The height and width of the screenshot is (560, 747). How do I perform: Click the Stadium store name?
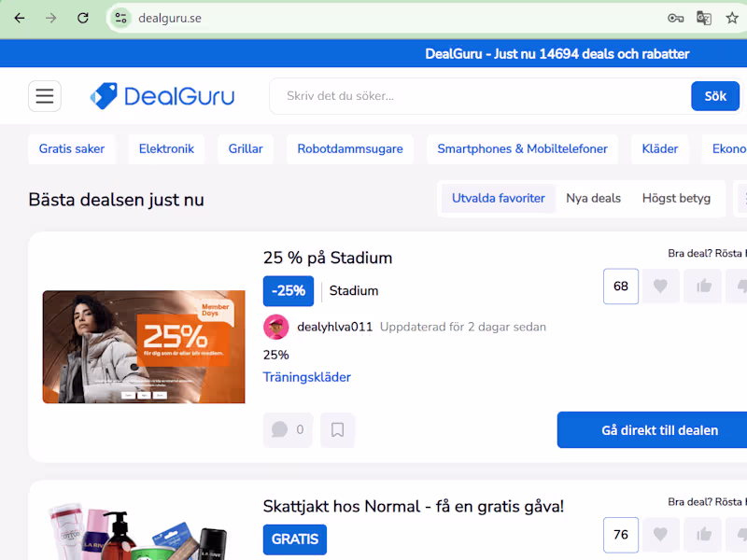(x=354, y=291)
